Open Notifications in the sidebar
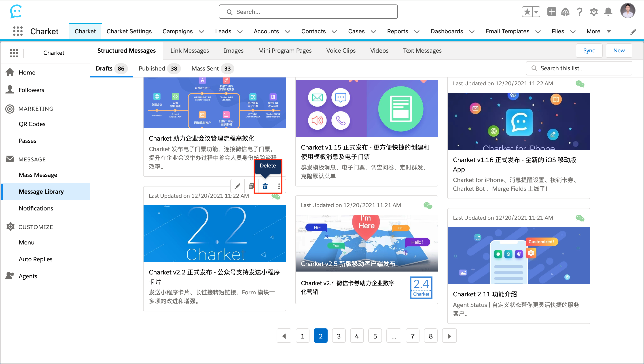This screenshot has width=644, height=364. pos(36,208)
